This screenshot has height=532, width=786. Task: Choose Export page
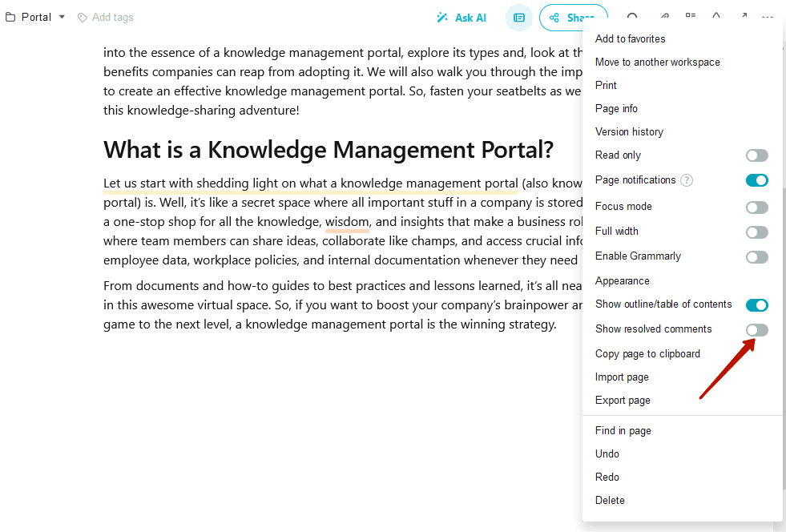623,400
